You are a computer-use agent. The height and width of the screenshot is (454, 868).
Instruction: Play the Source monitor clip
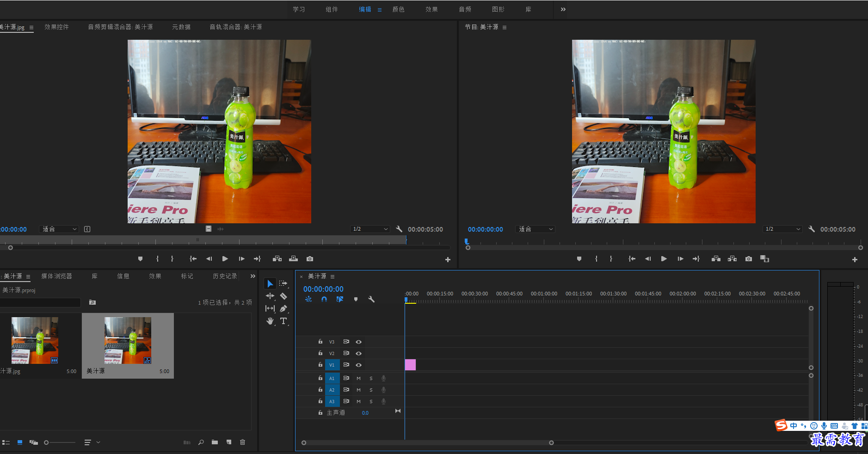(x=225, y=259)
